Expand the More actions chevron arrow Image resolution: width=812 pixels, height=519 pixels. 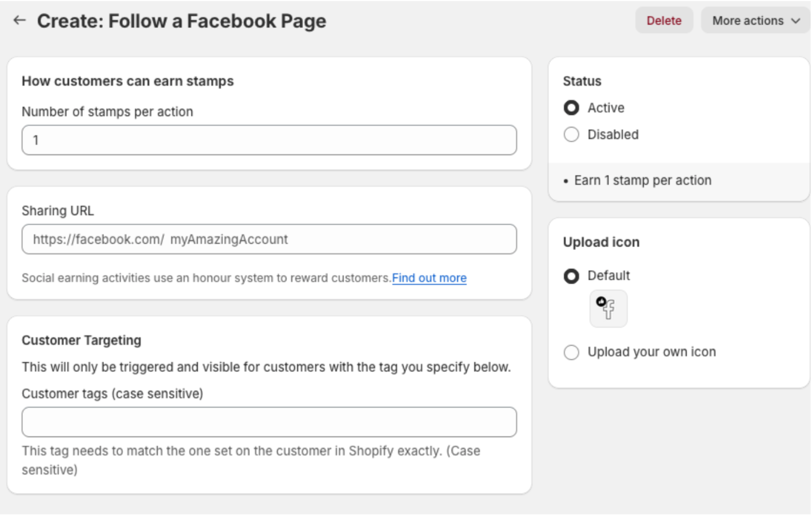tap(795, 21)
